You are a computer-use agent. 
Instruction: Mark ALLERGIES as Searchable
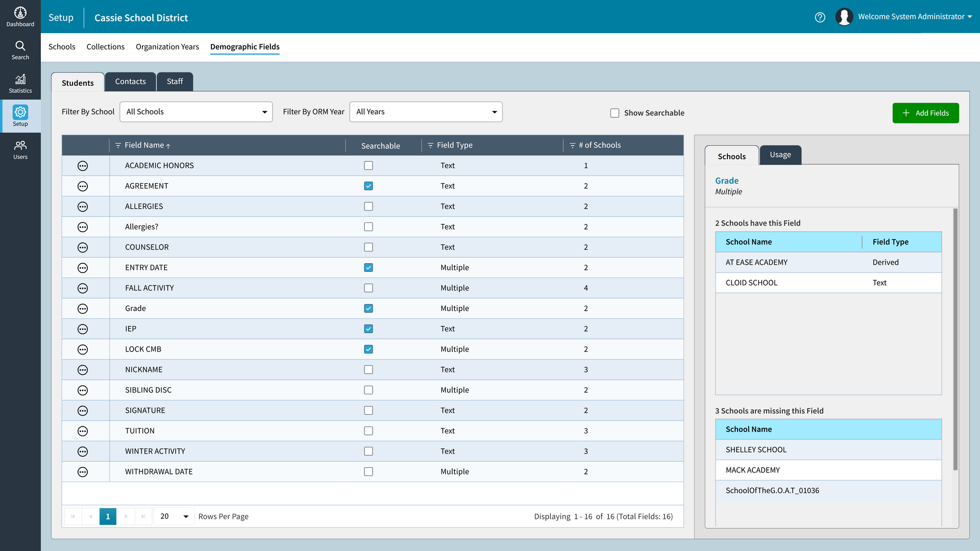369,206
